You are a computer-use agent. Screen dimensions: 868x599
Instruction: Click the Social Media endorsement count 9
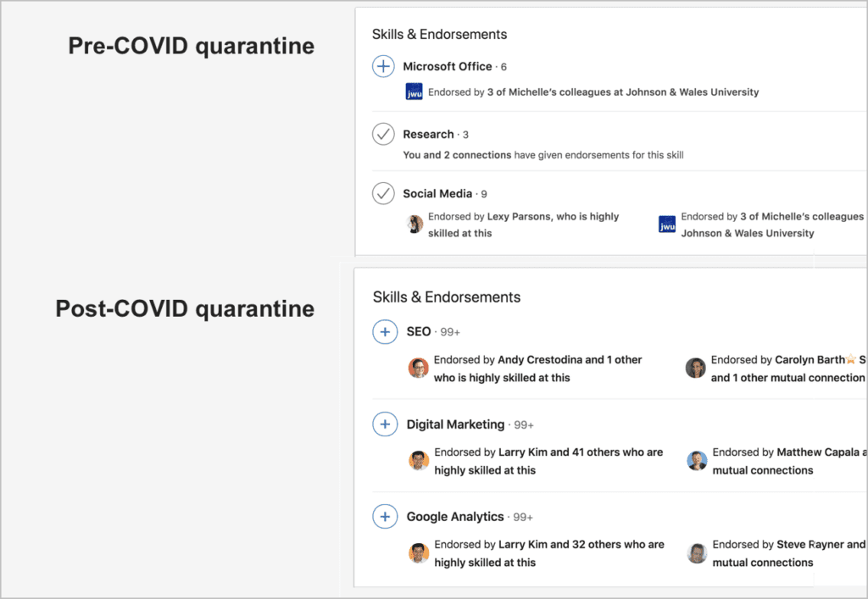484,194
